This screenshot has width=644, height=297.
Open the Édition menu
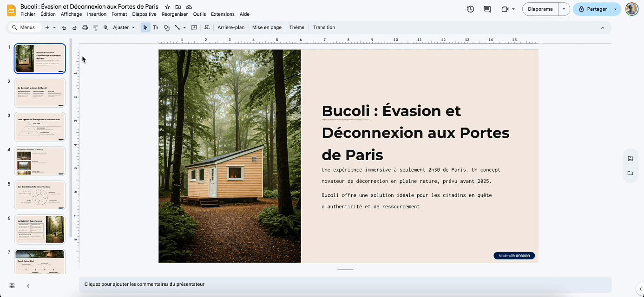point(48,14)
